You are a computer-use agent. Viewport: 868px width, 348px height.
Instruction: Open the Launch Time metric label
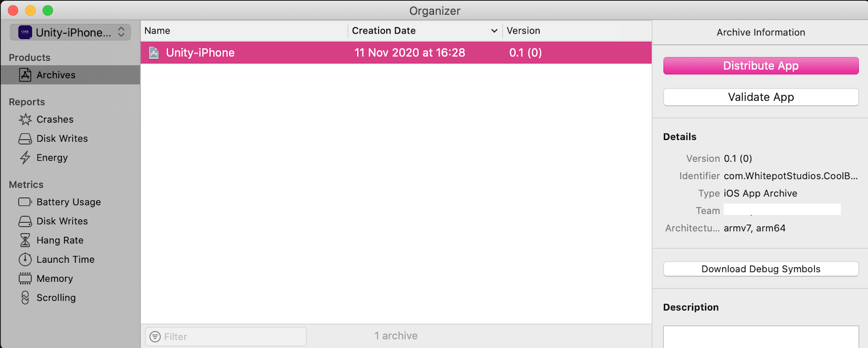click(x=66, y=260)
